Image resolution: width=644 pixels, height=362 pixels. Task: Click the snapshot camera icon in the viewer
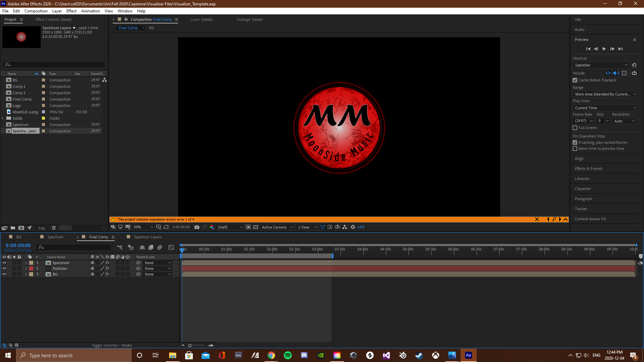[x=197, y=227]
